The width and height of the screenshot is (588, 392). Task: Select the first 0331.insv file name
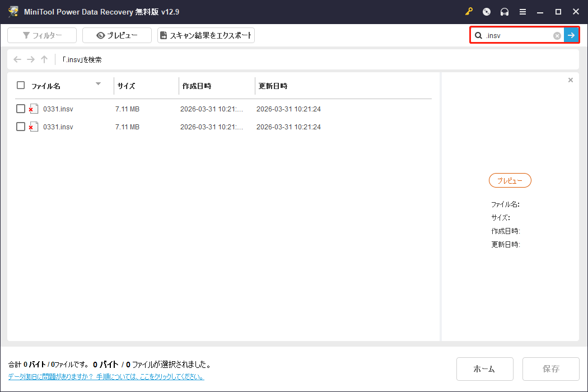(x=58, y=109)
